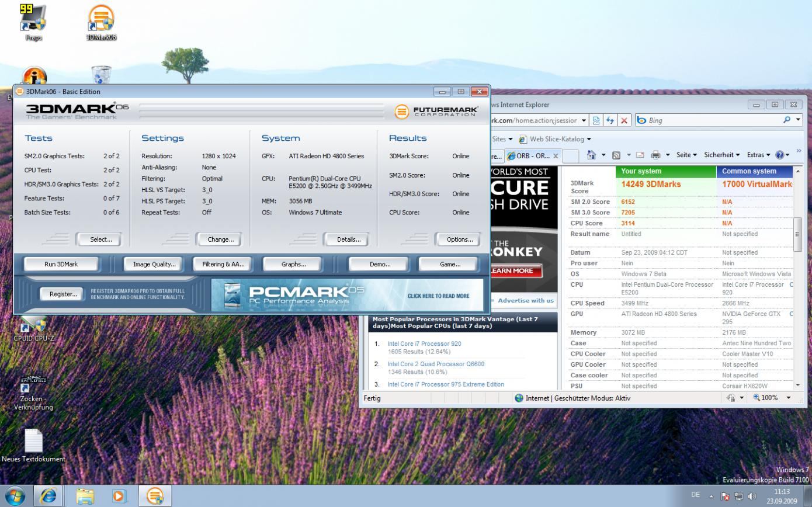Click the DE language indicator in taskbar
The image size is (812, 507).
[x=695, y=495]
